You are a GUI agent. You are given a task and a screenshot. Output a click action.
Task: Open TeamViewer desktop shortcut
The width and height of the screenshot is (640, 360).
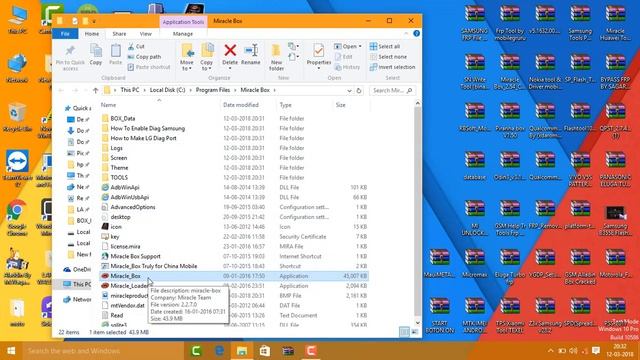[17, 167]
